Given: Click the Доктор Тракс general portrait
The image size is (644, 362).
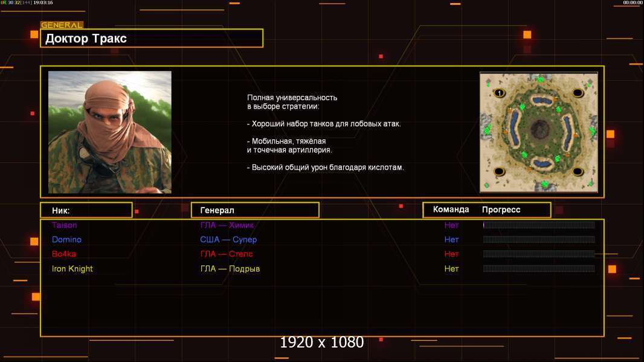Looking at the screenshot, I should [110, 132].
